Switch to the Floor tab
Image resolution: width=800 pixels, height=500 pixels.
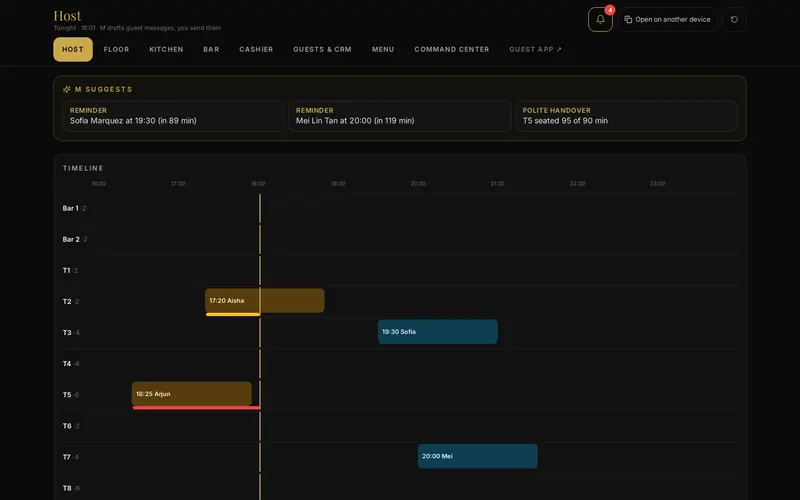click(116, 49)
